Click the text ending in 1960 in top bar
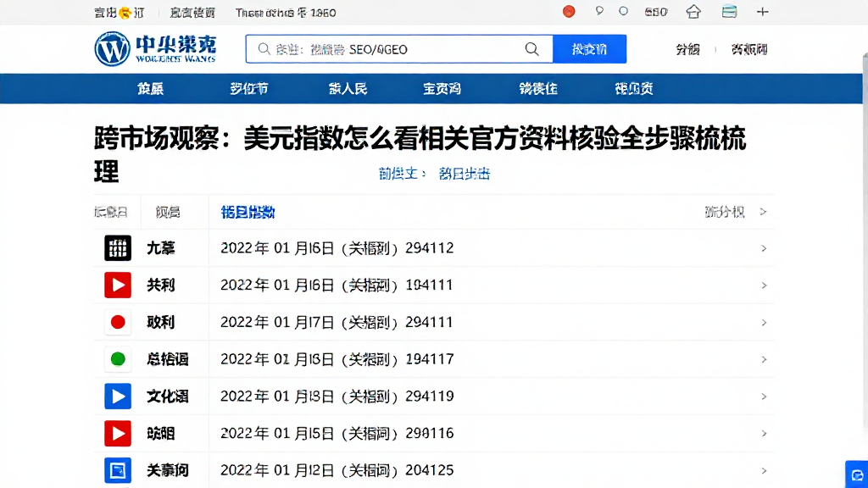The image size is (868, 488). tap(286, 12)
